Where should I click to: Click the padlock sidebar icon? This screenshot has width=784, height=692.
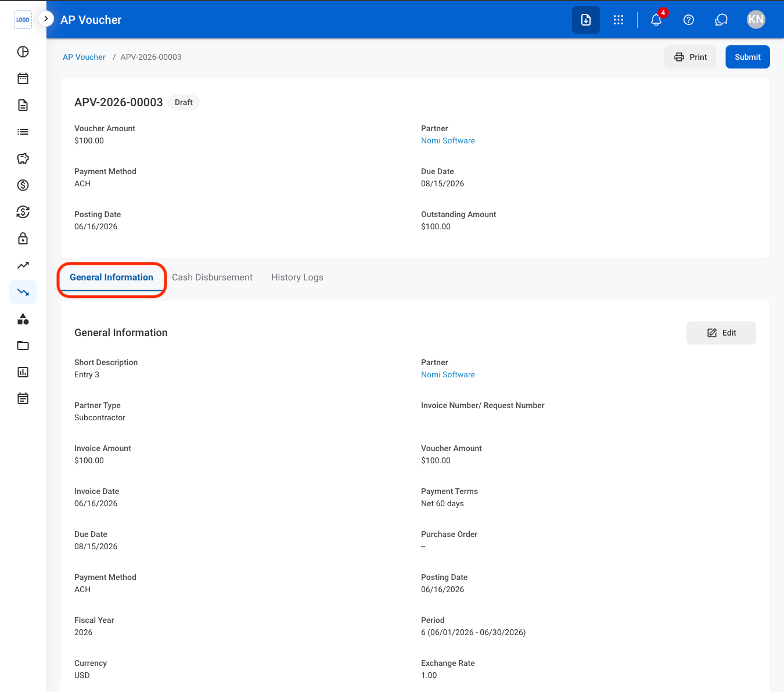point(23,239)
